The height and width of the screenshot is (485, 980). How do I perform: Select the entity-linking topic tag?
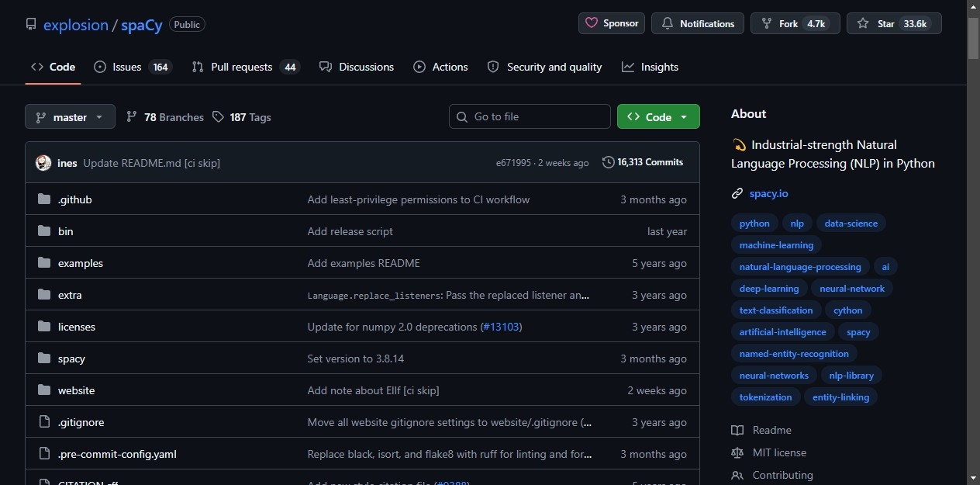coord(841,397)
